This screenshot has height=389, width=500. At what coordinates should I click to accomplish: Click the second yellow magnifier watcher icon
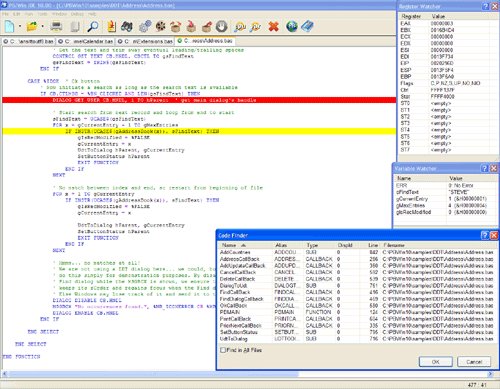point(256,26)
